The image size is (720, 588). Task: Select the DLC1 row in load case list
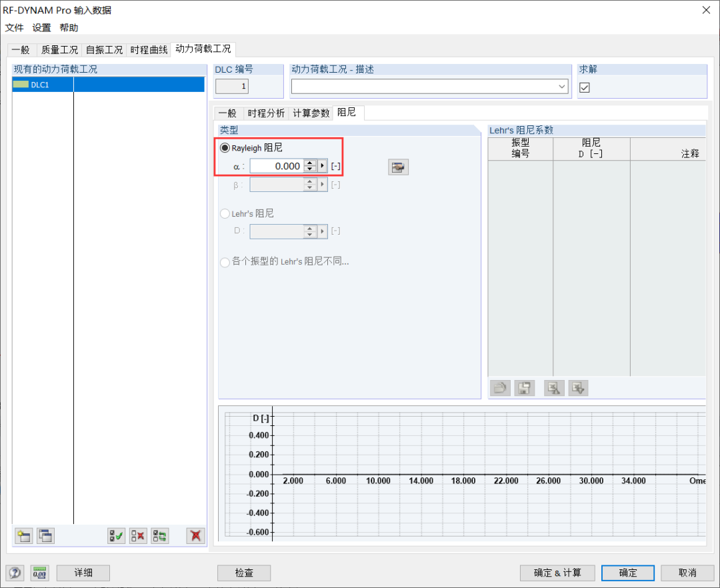click(109, 85)
